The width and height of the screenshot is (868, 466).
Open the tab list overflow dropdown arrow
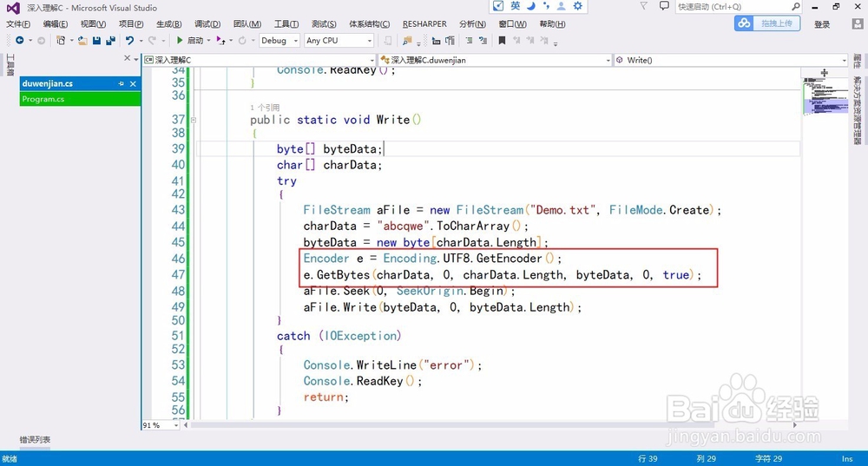click(136, 59)
